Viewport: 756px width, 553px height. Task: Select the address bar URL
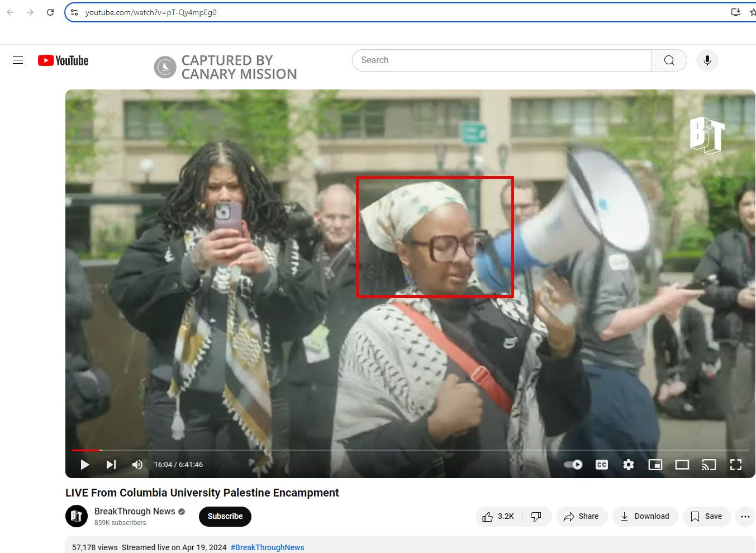[151, 12]
